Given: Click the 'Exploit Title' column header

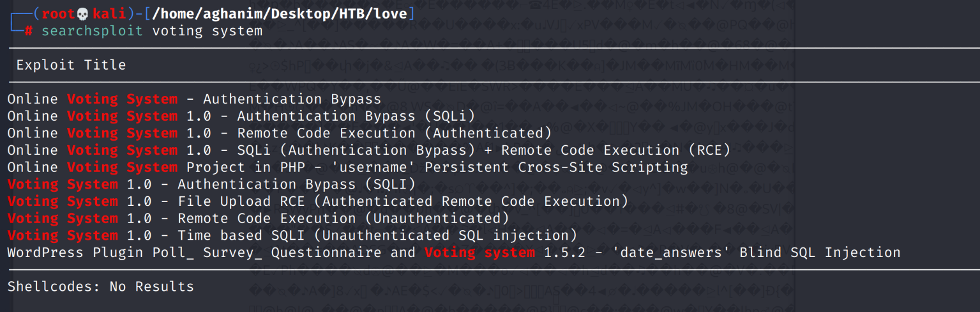Looking at the screenshot, I should click(x=71, y=65).
